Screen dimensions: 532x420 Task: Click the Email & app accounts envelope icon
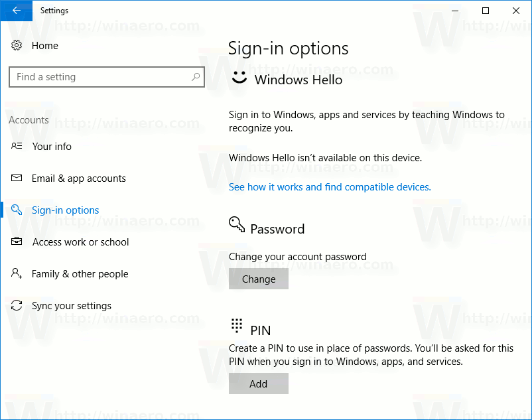point(17,178)
